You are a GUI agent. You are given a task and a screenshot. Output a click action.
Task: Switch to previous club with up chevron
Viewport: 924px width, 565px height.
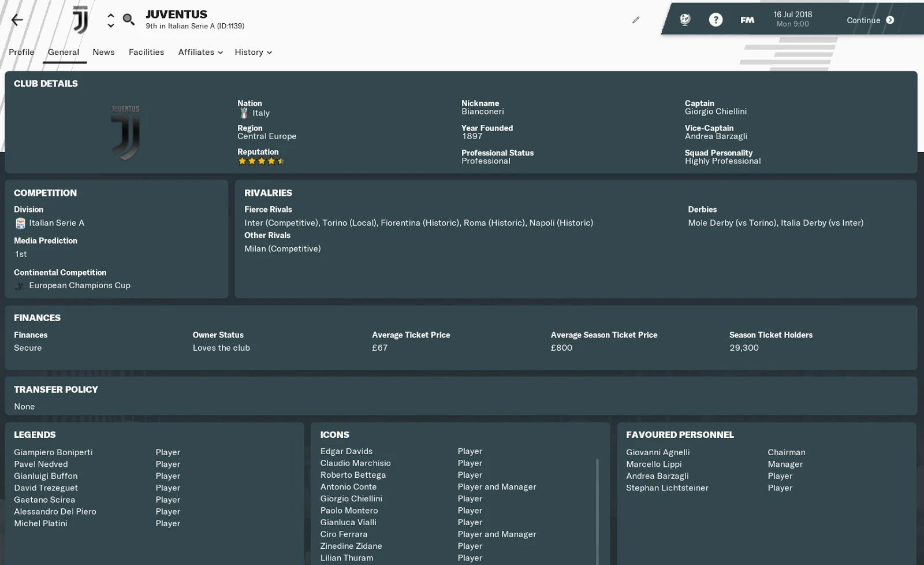pyautogui.click(x=111, y=16)
